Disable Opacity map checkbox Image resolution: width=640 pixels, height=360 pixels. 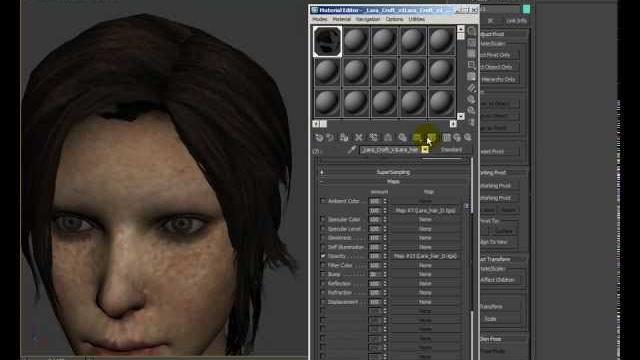click(x=322, y=256)
